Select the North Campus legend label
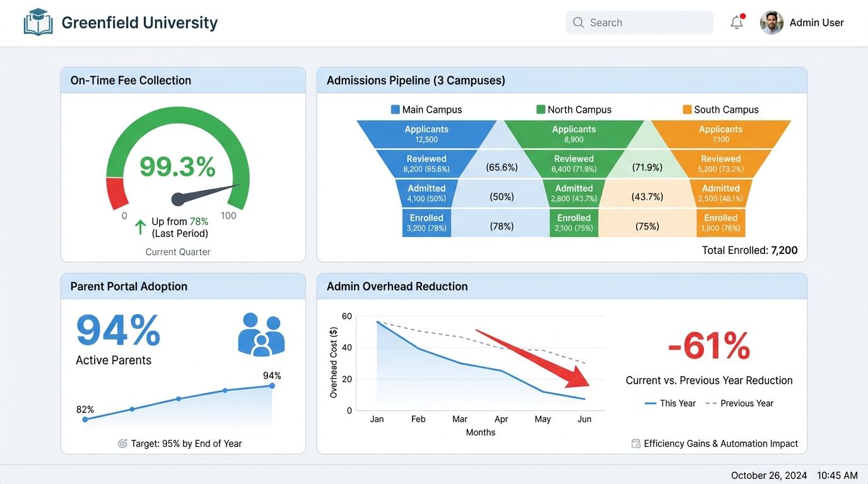 tap(579, 110)
